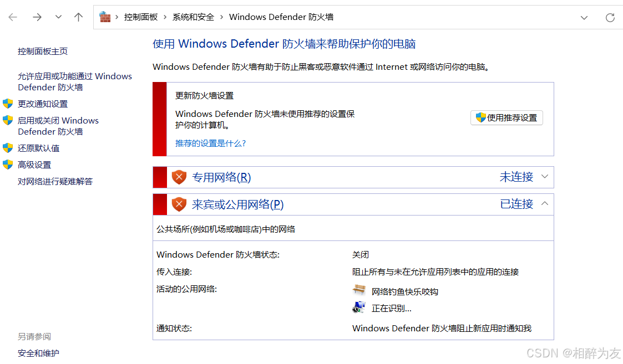Click 未连接 status text
Screen dimensions: 623x364
[x=516, y=177]
